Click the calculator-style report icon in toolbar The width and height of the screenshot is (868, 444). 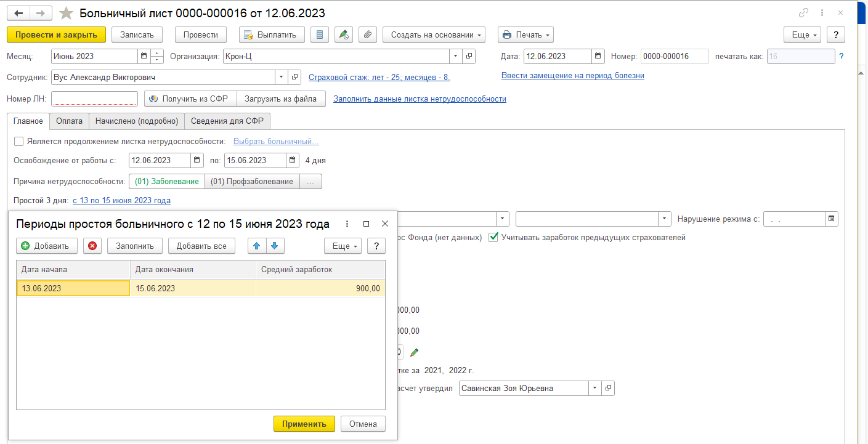click(319, 35)
